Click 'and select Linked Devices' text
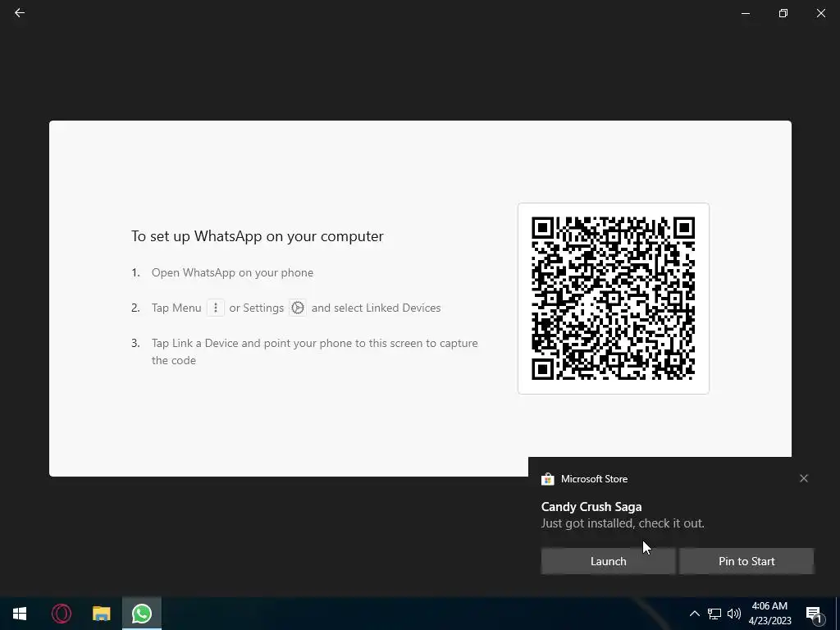 (x=376, y=308)
